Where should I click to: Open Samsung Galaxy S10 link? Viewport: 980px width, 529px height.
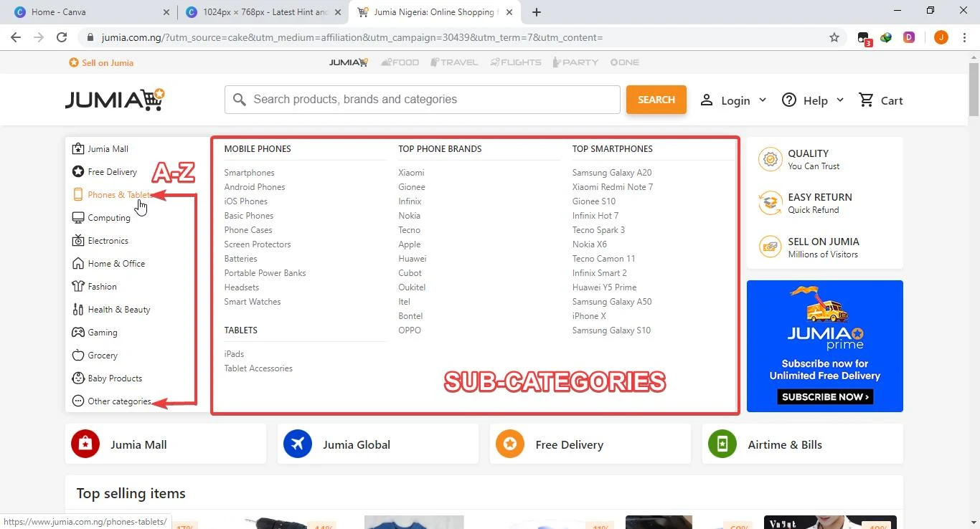click(x=611, y=330)
